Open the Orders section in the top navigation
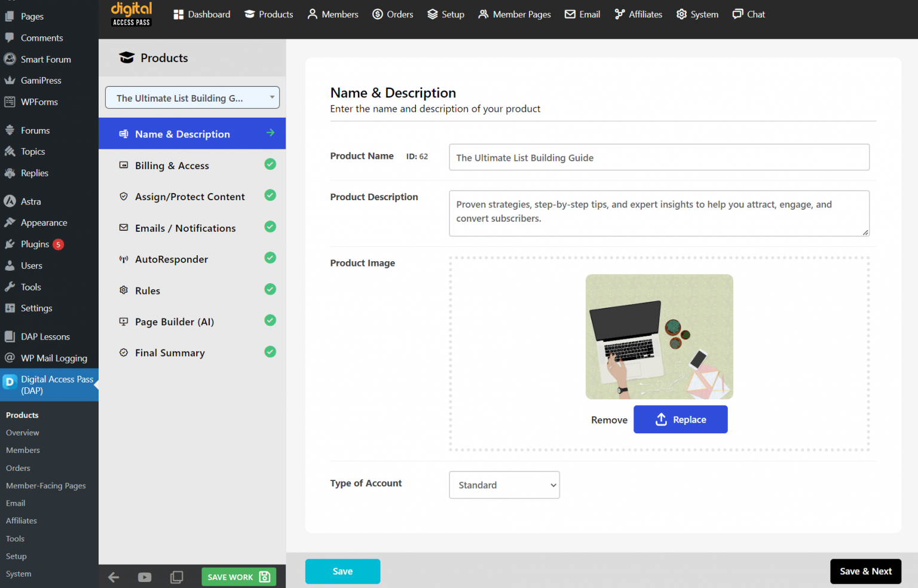The image size is (918, 588). point(392,14)
